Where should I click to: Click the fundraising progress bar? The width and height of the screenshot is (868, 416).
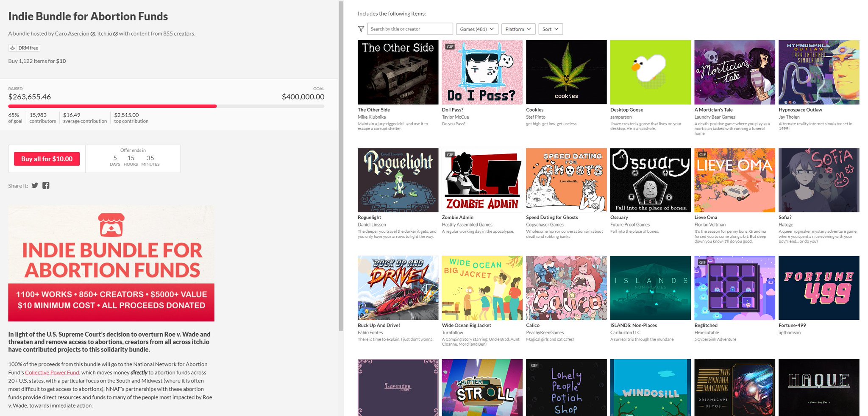click(167, 106)
